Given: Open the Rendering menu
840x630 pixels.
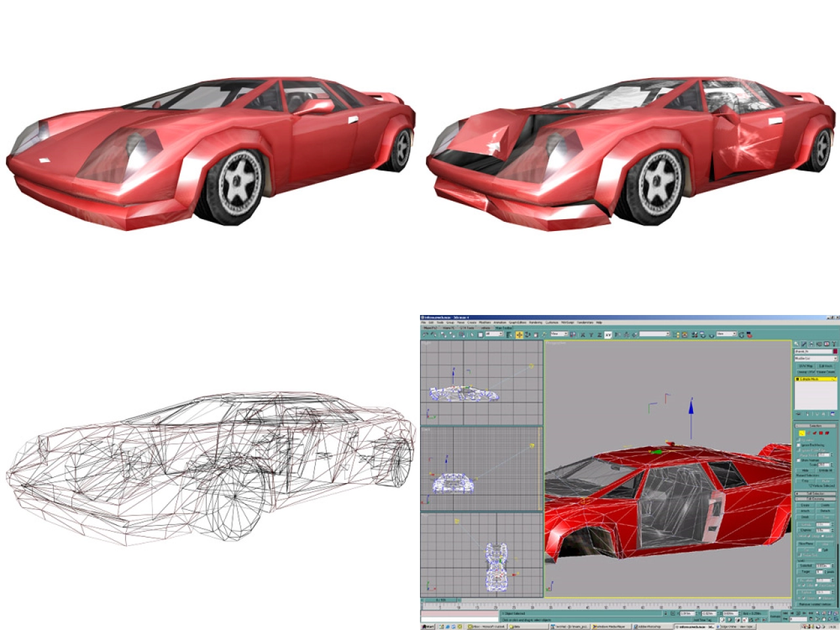Looking at the screenshot, I should [x=535, y=322].
